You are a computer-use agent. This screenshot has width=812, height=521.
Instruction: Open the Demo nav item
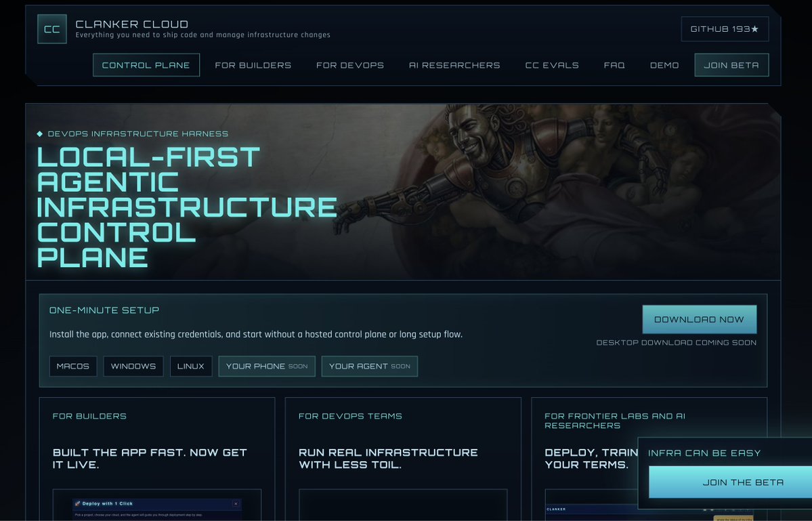(x=664, y=65)
